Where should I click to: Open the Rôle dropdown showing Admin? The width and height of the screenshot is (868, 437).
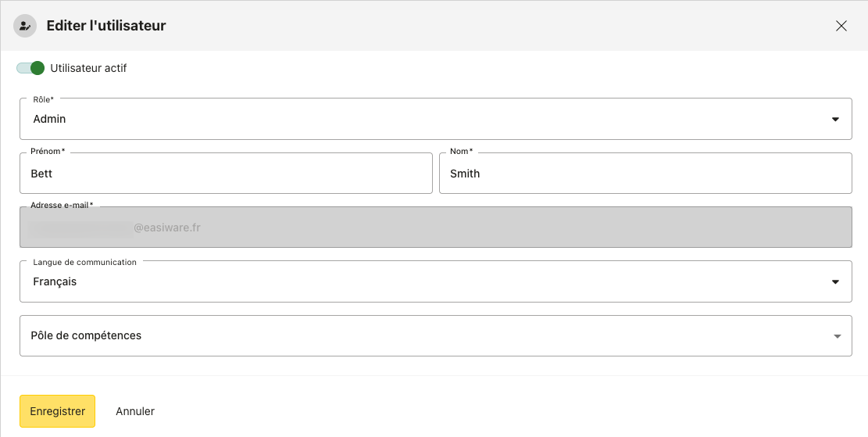tap(422, 120)
